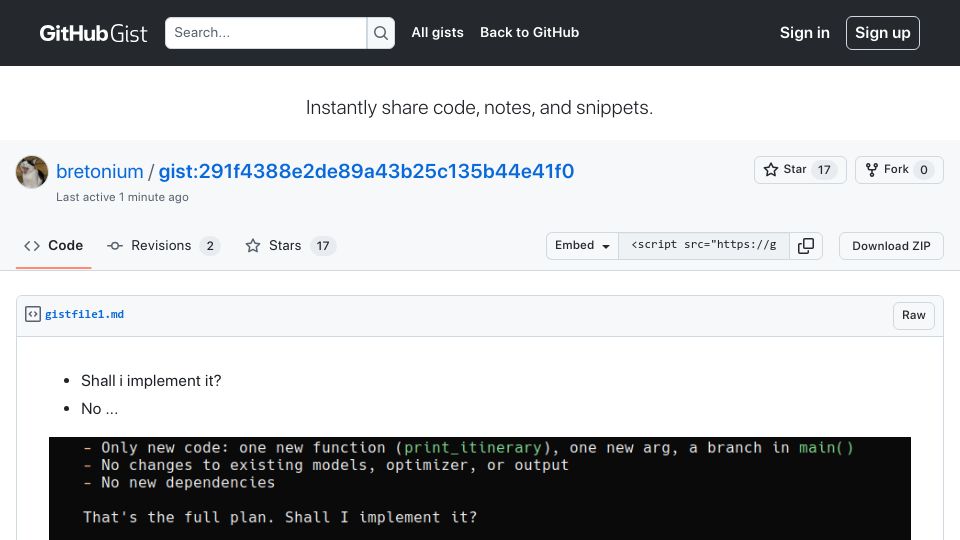The width and height of the screenshot is (960, 540).
Task: Open the Embed dropdown
Action: click(x=582, y=246)
